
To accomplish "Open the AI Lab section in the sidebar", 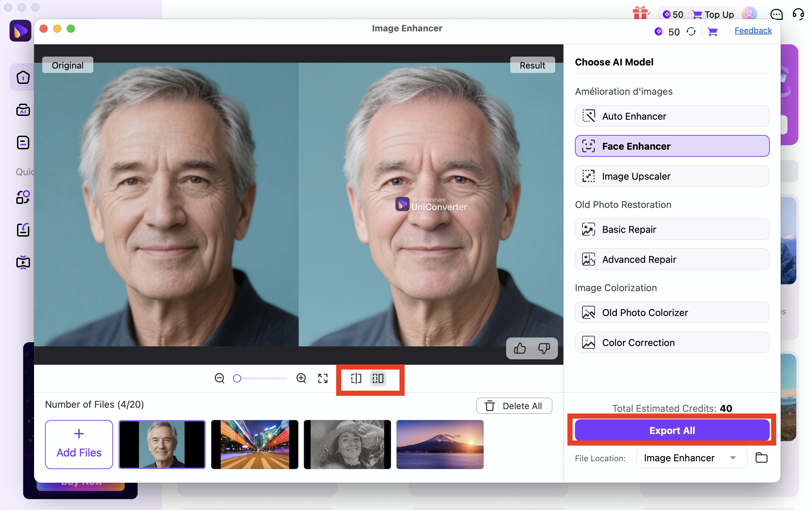I will [23, 110].
